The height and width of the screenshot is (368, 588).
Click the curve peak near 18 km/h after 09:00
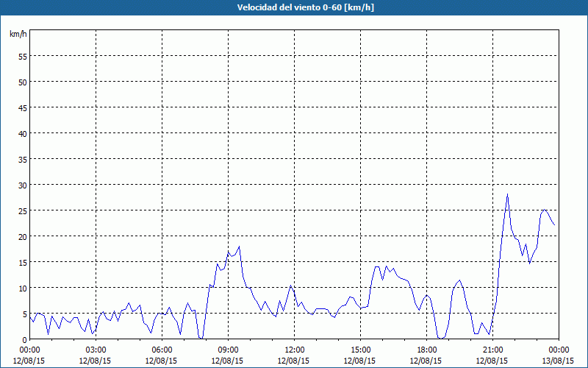click(239, 247)
